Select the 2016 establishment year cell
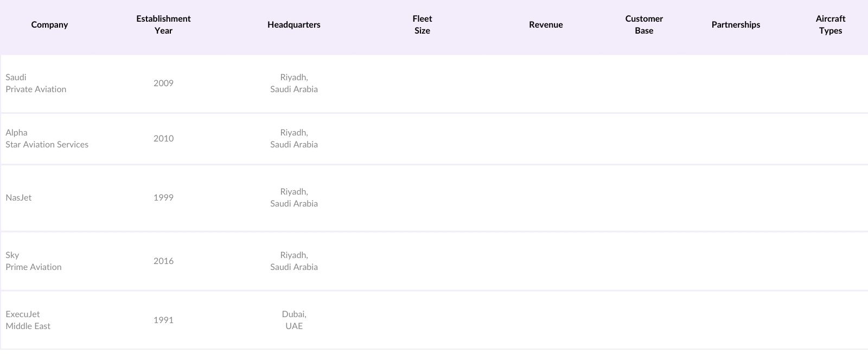868x354 pixels. tap(163, 261)
